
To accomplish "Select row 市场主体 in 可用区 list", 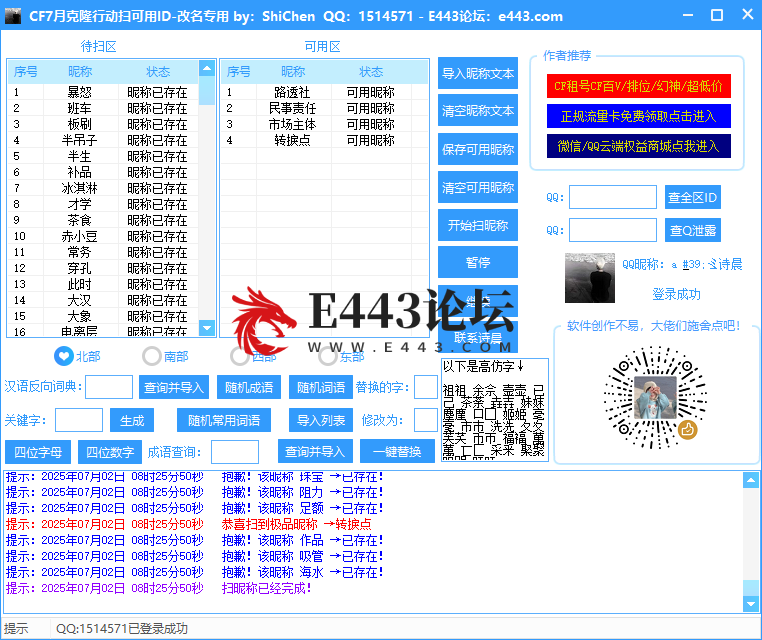I will [x=324, y=124].
